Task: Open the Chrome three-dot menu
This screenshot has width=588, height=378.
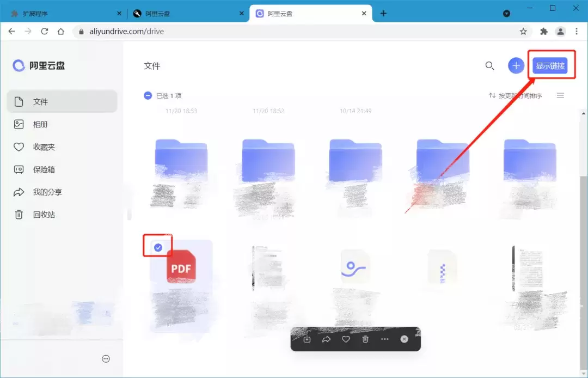Action: pyautogui.click(x=577, y=32)
